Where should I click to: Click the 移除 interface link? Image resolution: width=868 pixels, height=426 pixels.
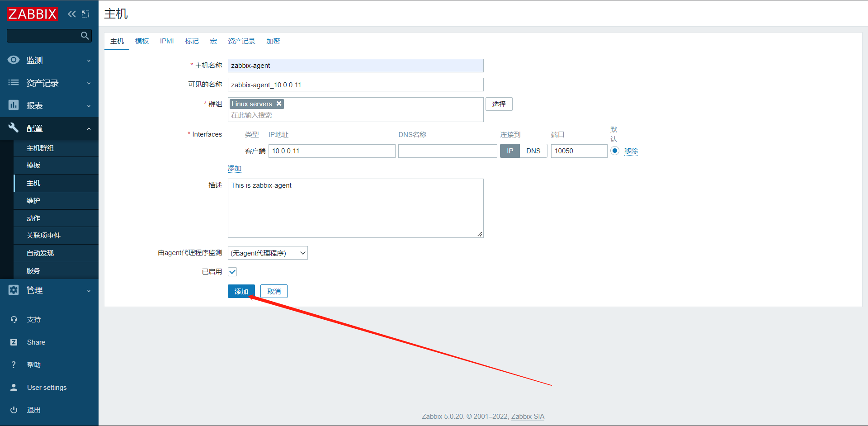(631, 151)
